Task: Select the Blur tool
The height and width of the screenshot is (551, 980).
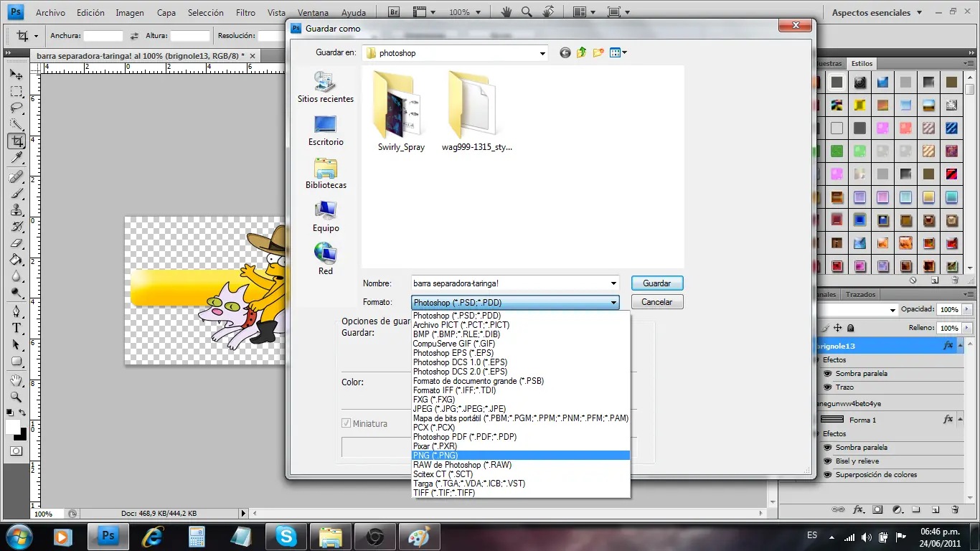Action: point(16,277)
